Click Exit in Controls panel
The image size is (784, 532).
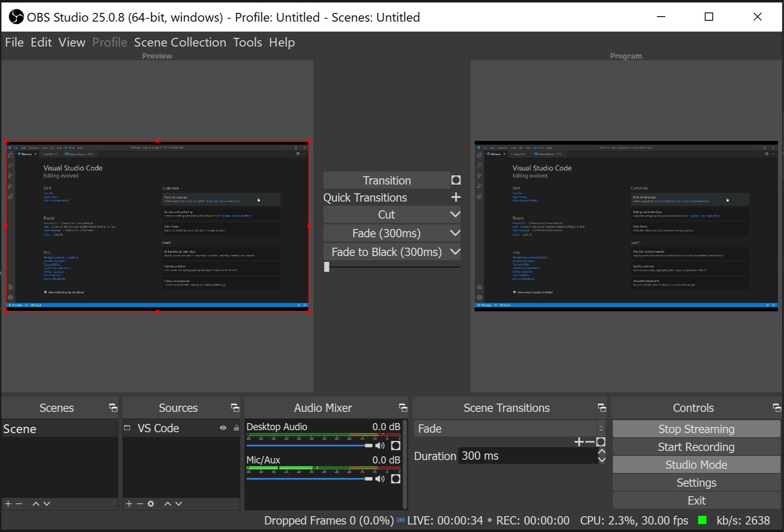pyautogui.click(x=696, y=500)
